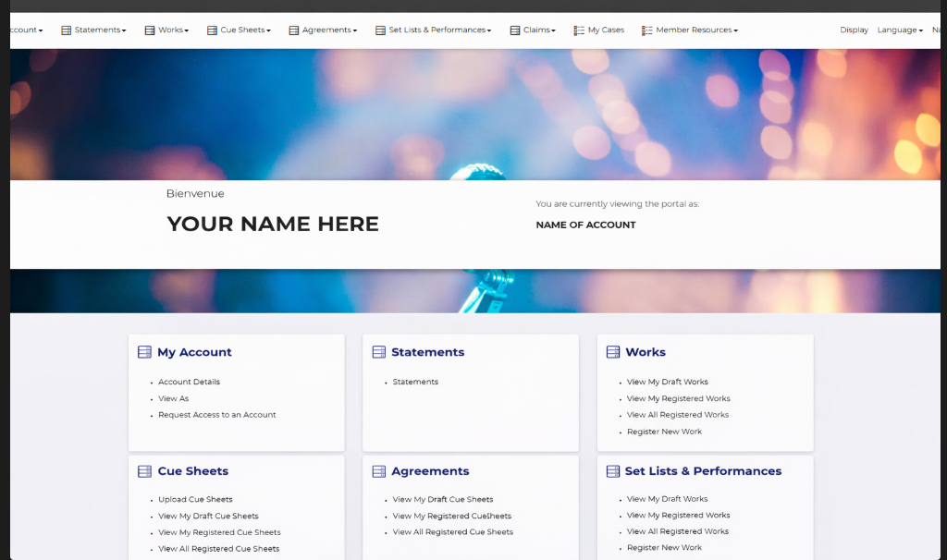This screenshot has height=560, width=947.
Task: Click the Works card icon
Action: click(613, 352)
